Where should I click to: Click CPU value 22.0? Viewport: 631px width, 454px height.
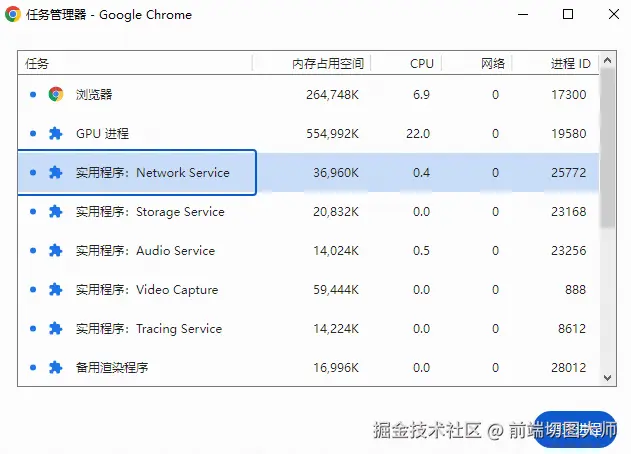[418, 133]
